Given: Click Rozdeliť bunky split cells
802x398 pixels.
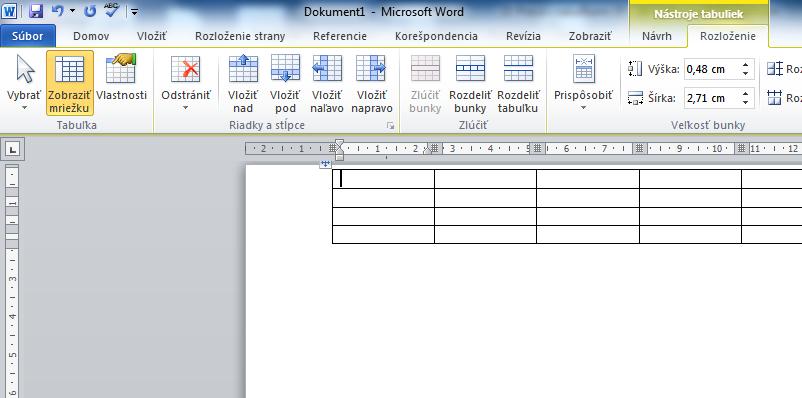Looking at the screenshot, I should pos(470,83).
